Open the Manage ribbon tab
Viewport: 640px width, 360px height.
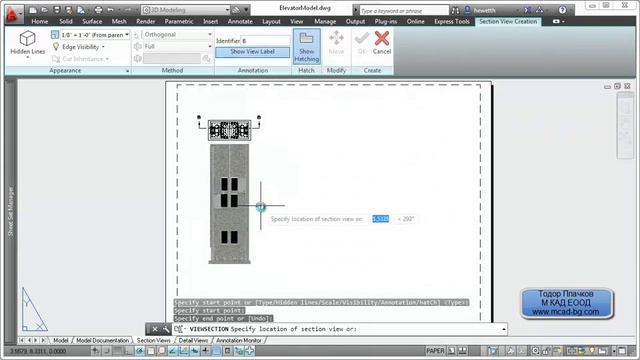tap(325, 22)
